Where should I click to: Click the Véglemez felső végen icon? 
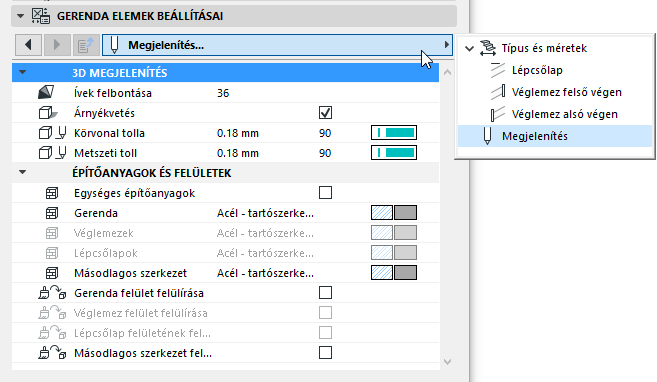point(498,92)
